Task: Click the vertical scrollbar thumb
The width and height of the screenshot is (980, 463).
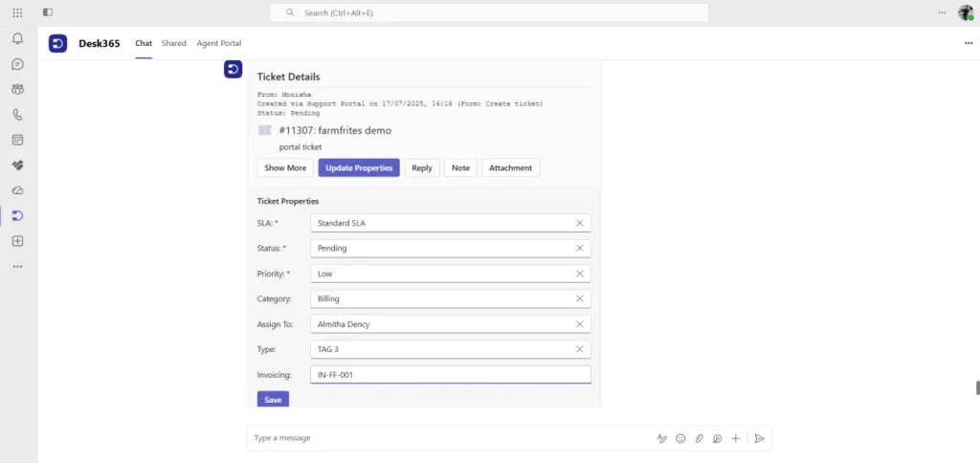Action: click(977, 387)
